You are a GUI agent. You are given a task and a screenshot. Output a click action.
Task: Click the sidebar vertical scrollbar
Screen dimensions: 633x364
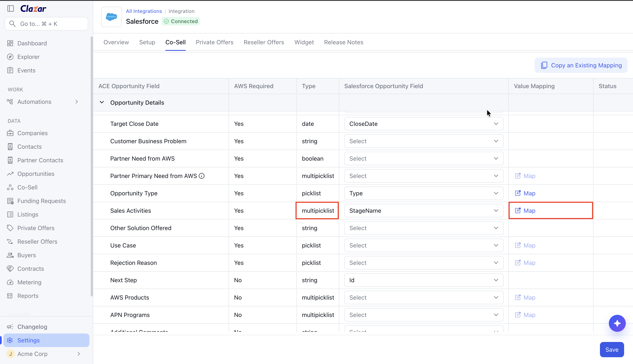click(92, 166)
